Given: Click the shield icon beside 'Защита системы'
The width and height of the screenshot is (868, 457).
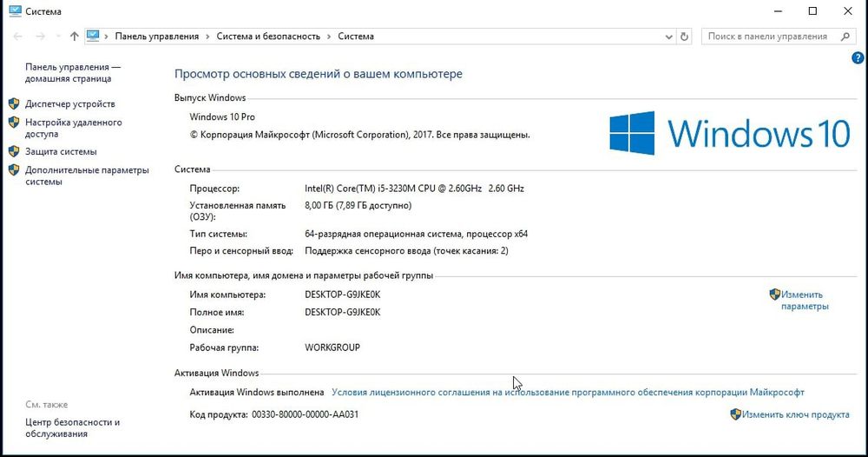Looking at the screenshot, I should 15,151.
